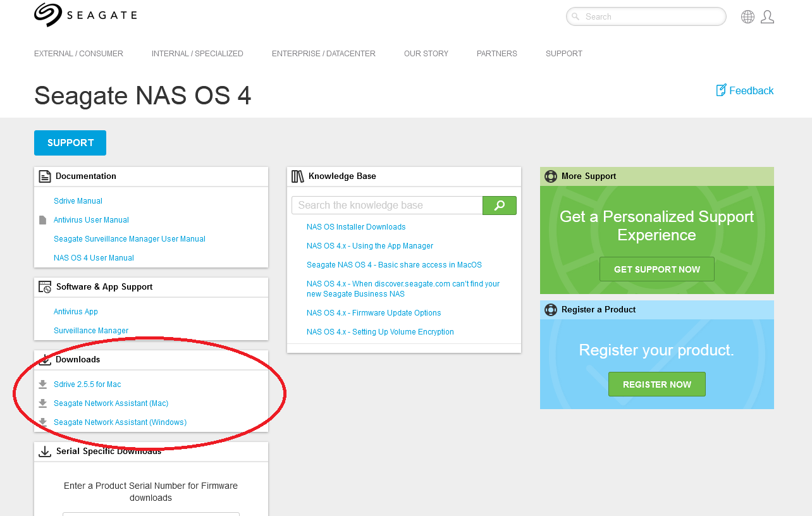
Task: Open the user account icon
Action: (x=767, y=17)
